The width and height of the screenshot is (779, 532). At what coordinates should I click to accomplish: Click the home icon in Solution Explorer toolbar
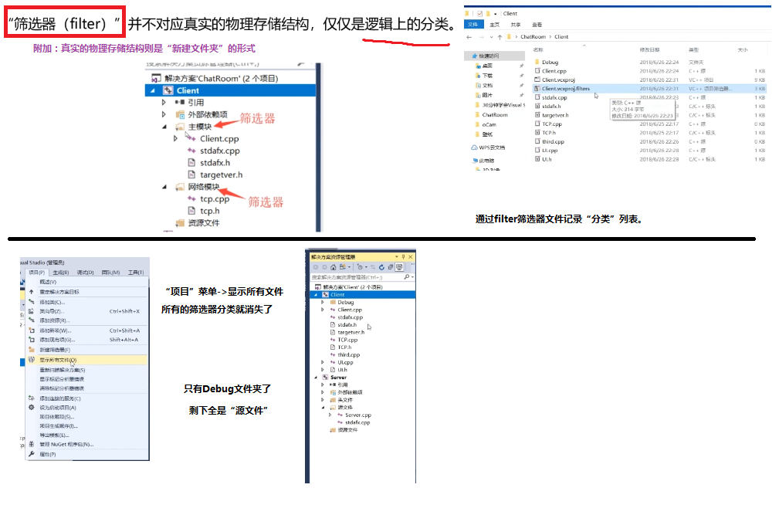[334, 268]
